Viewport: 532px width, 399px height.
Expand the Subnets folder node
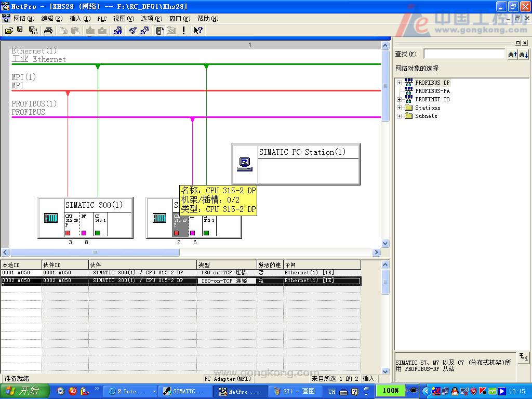(400, 116)
